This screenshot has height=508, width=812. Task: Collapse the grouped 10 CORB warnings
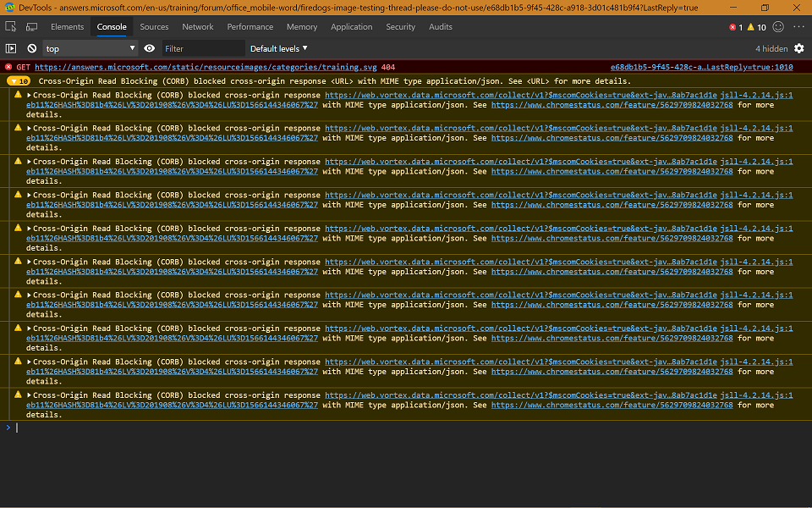click(x=18, y=81)
